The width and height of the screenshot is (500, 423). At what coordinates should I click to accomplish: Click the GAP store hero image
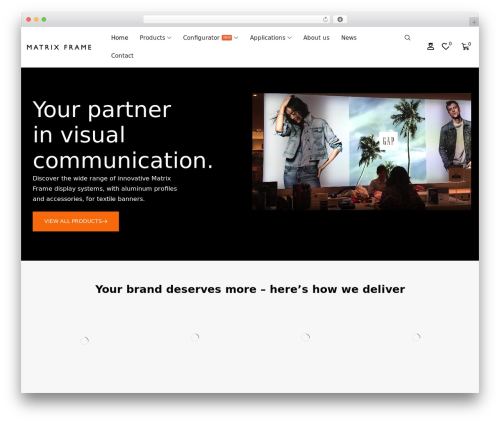click(362, 152)
